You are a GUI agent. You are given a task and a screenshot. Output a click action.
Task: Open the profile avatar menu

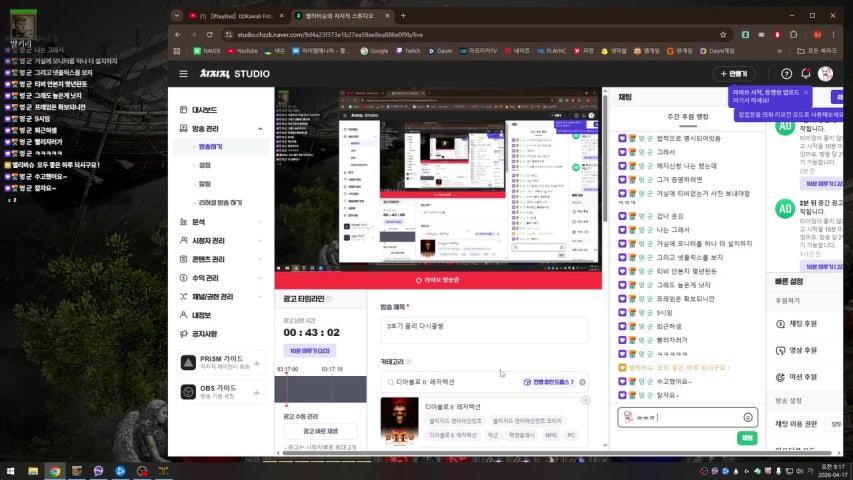coord(825,73)
